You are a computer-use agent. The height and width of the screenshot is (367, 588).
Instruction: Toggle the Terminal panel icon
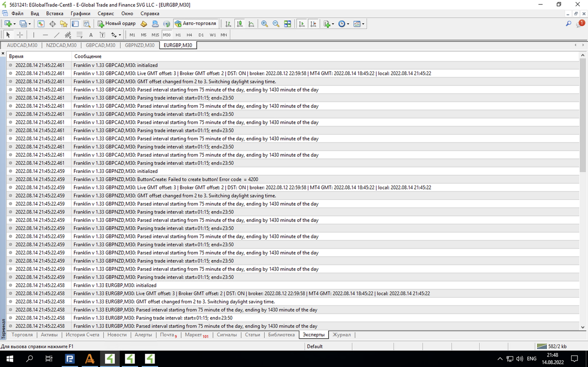(x=75, y=24)
